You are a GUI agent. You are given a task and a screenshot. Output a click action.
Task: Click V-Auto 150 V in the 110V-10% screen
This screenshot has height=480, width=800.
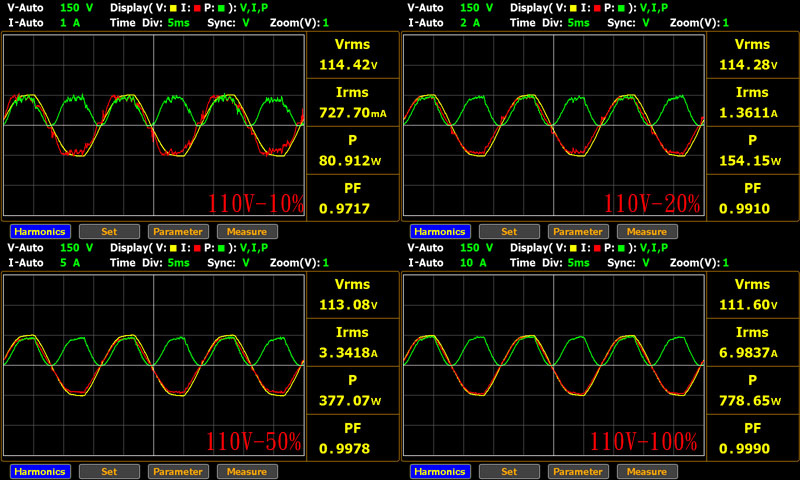[77, 8]
